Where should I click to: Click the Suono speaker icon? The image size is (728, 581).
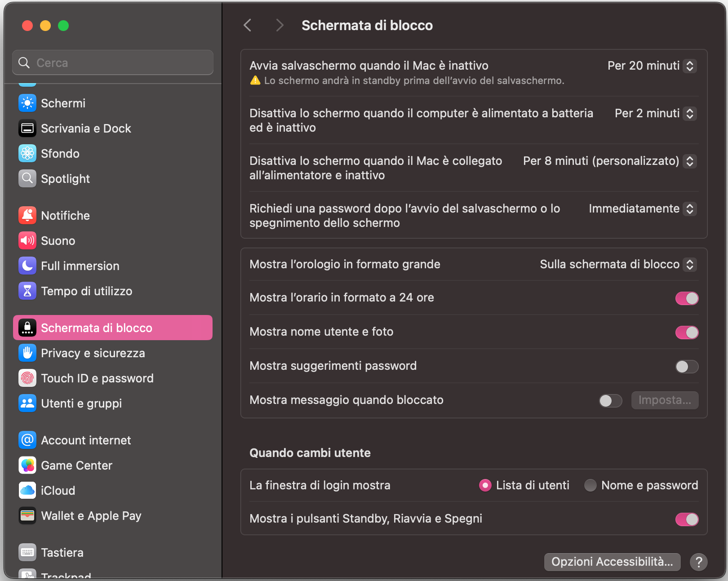click(27, 240)
